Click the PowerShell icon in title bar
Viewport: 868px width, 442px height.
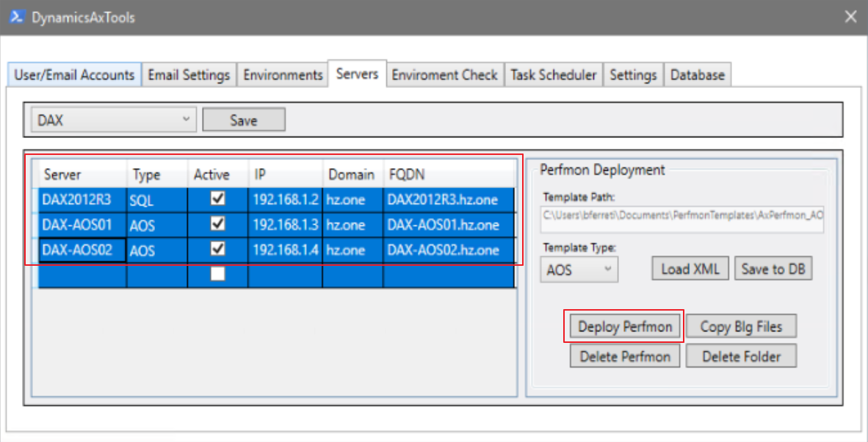tap(17, 17)
